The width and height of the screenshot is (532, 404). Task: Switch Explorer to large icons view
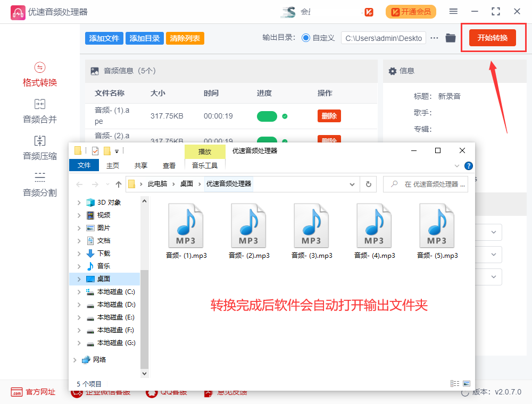(467, 383)
